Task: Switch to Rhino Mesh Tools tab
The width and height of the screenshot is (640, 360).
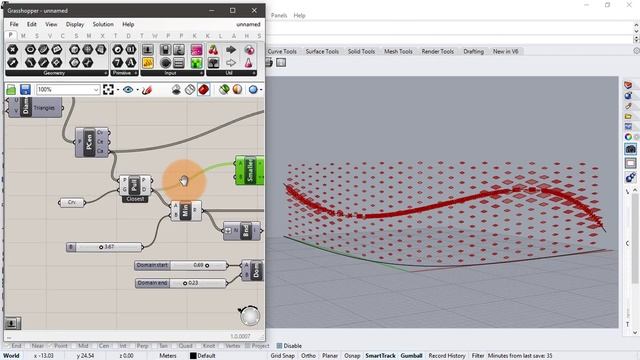Action: [398, 51]
